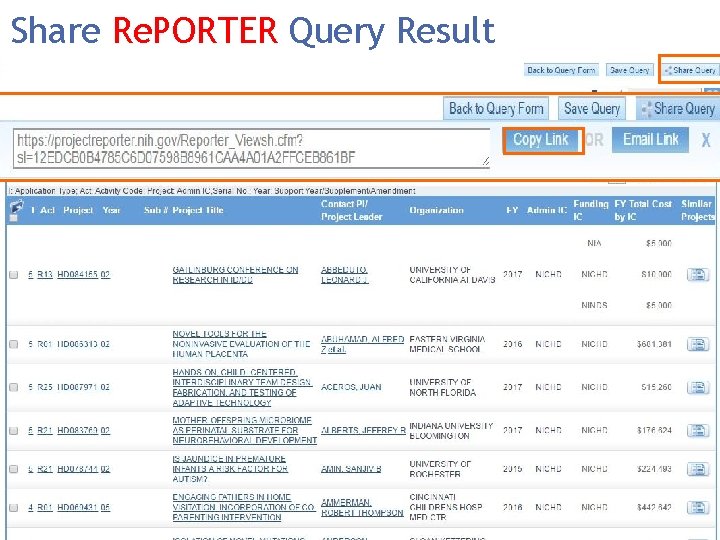Click small Back to Query Form button at top
Image resolution: width=720 pixels, height=540 pixels.
tap(561, 70)
